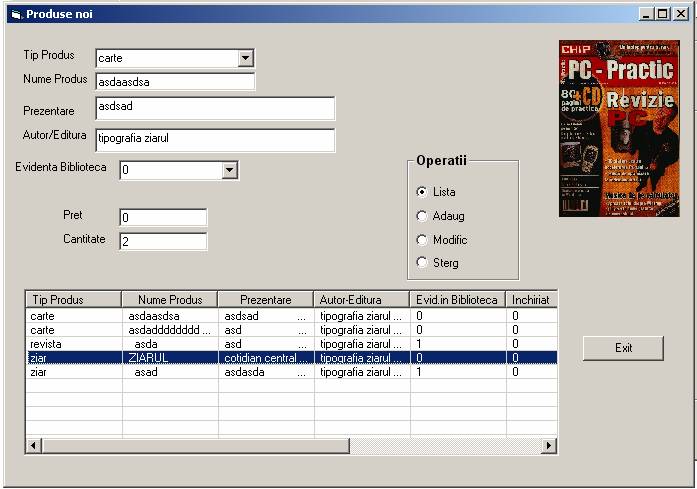Click into the Autor/Editura field
Viewport: 697px width, 489px height.
215,139
